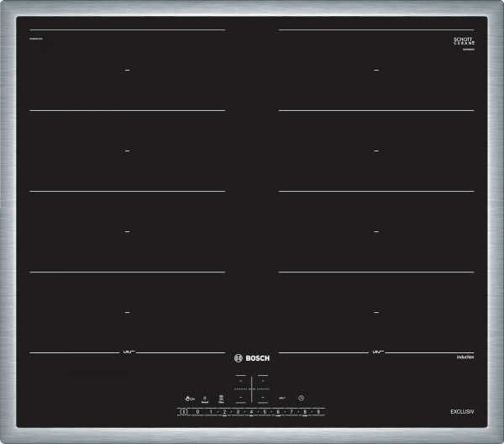Choose power level 5 on the scale
504x444 pixels.
(265, 412)
